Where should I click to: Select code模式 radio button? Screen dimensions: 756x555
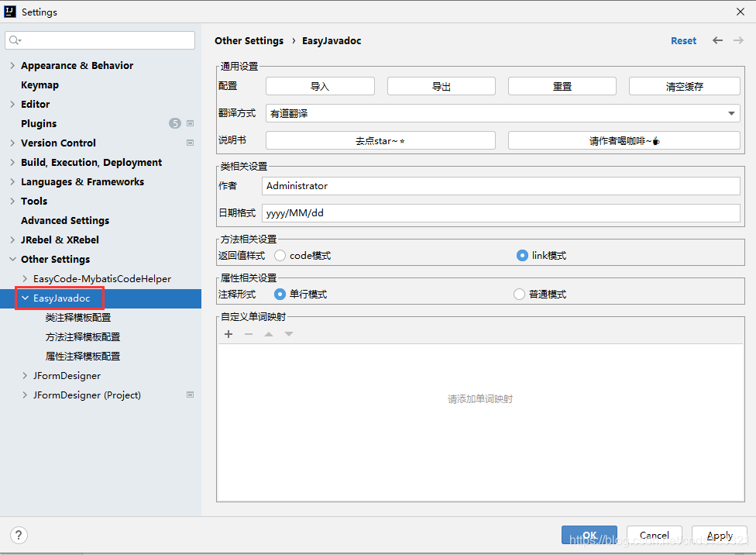(x=280, y=255)
